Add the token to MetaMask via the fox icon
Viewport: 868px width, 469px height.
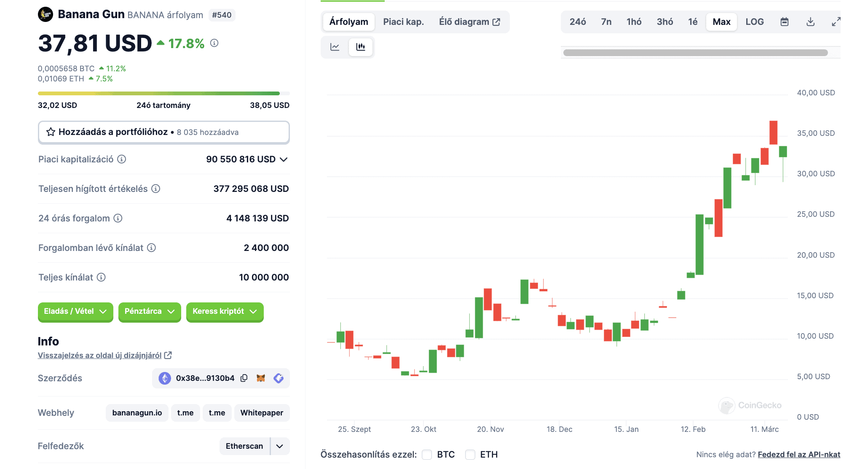tap(261, 378)
